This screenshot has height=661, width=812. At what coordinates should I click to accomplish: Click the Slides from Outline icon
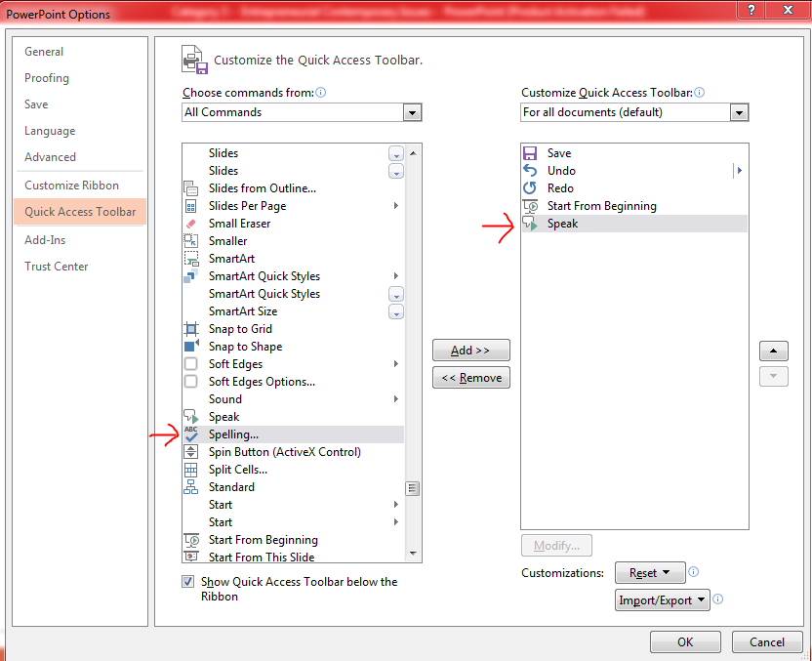[190, 188]
